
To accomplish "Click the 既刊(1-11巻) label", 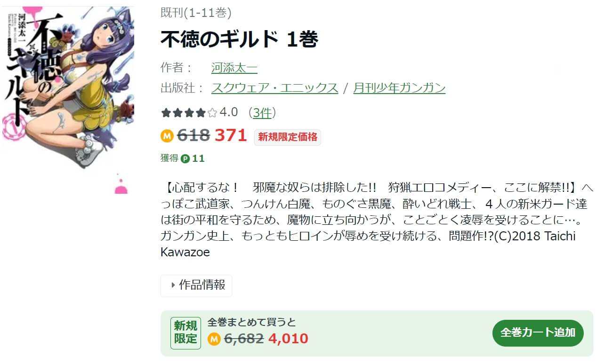I will pos(196,13).
